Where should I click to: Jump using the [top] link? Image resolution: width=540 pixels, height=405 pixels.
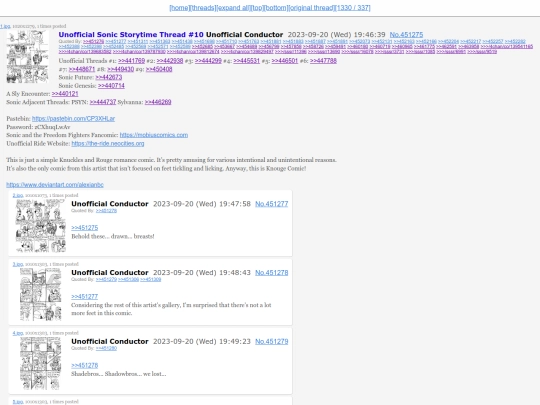[257, 8]
